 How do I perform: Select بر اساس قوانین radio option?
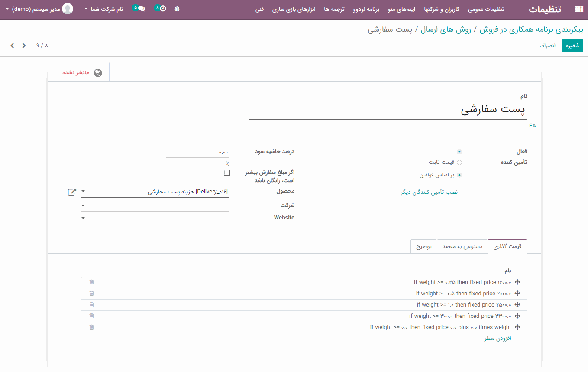click(459, 176)
